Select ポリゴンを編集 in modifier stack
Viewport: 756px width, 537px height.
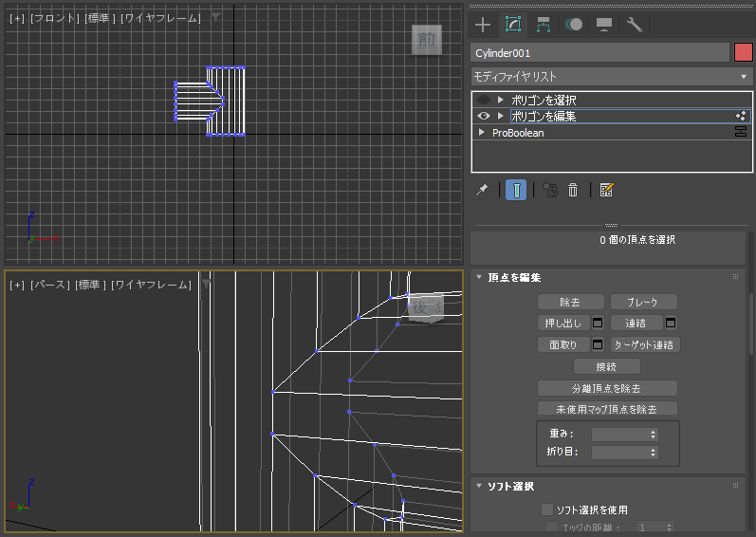[x=544, y=116]
